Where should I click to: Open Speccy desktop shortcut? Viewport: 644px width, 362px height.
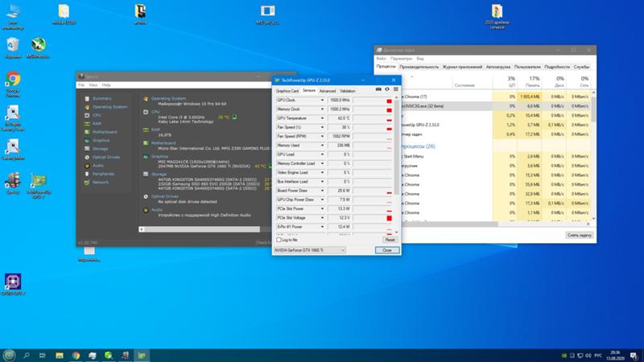coord(13,183)
